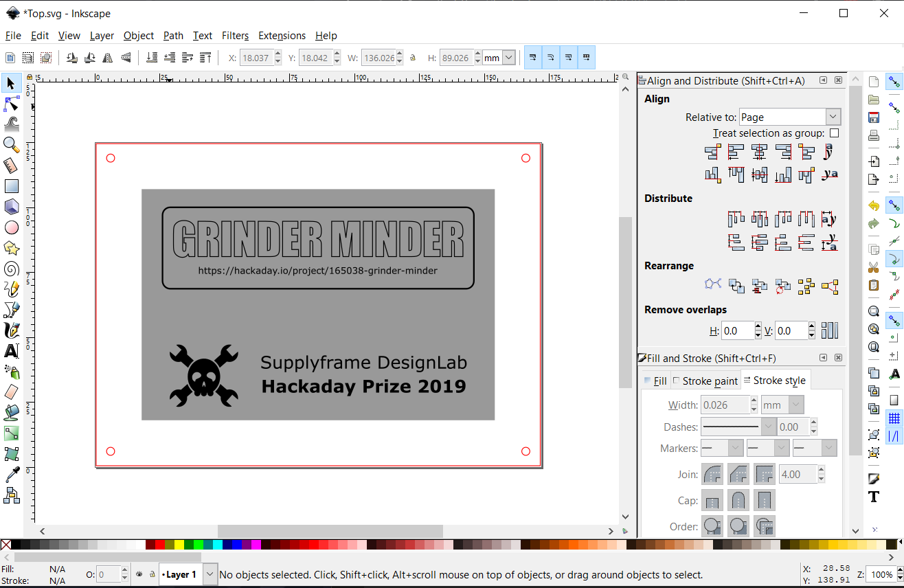Screen dimensions: 904x588
Task: Select the Node edit tool
Action: click(x=11, y=104)
